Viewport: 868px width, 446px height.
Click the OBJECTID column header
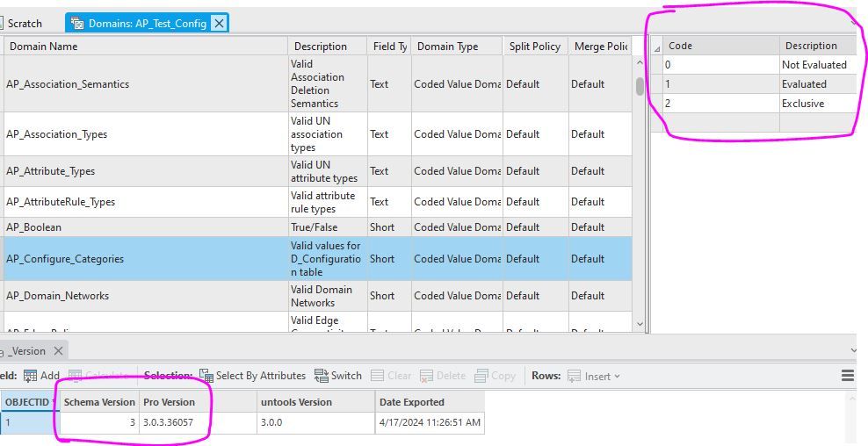tap(29, 402)
